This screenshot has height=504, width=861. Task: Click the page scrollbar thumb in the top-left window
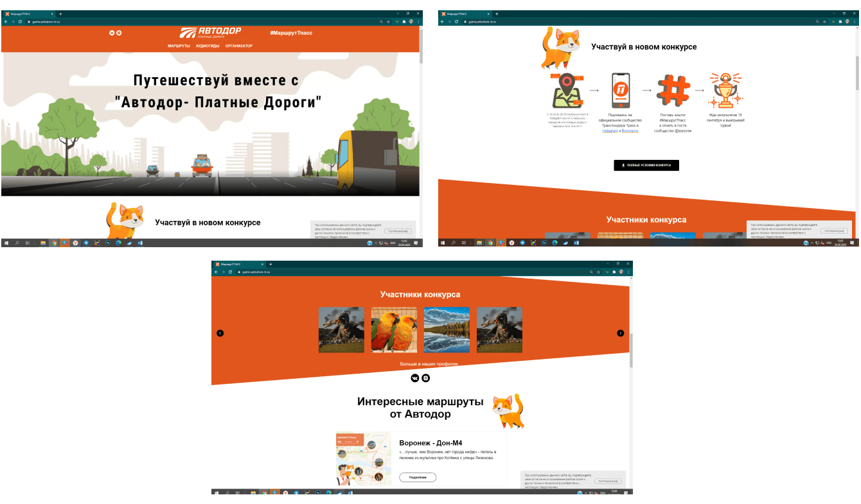pos(422,46)
